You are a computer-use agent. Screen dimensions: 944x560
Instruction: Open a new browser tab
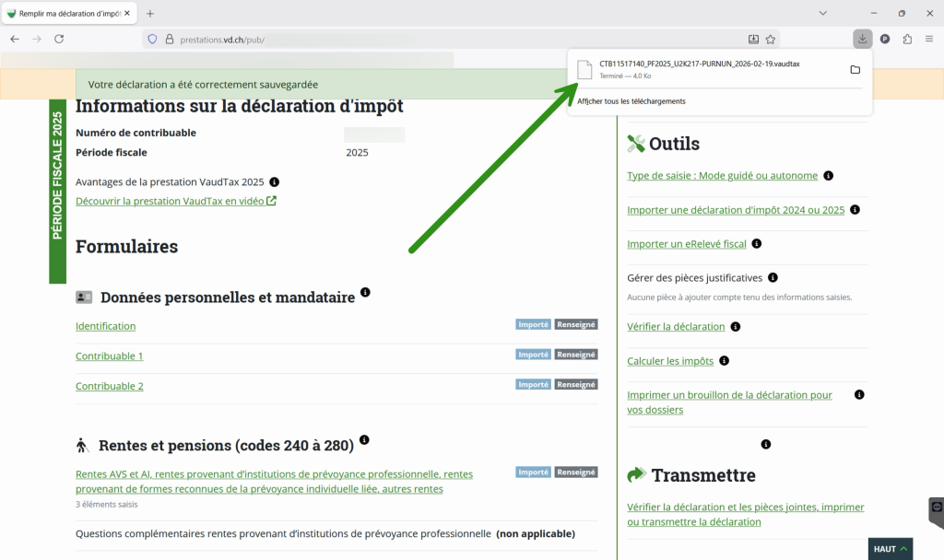(x=150, y=13)
